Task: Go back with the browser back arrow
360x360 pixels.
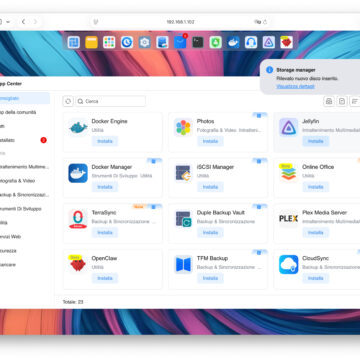Action: pos(23,22)
